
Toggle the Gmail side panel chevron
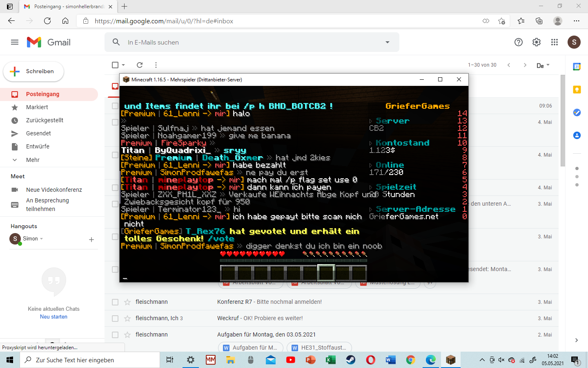(x=577, y=340)
